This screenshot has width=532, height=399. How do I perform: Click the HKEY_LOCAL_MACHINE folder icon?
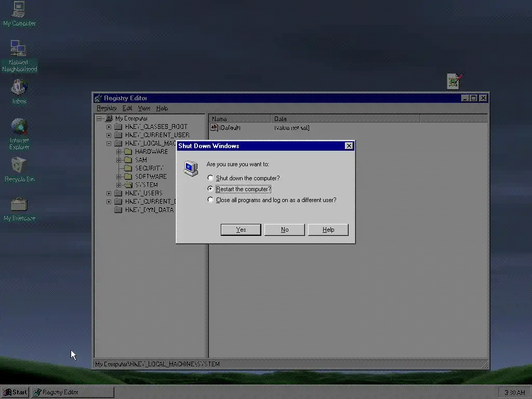coord(118,143)
